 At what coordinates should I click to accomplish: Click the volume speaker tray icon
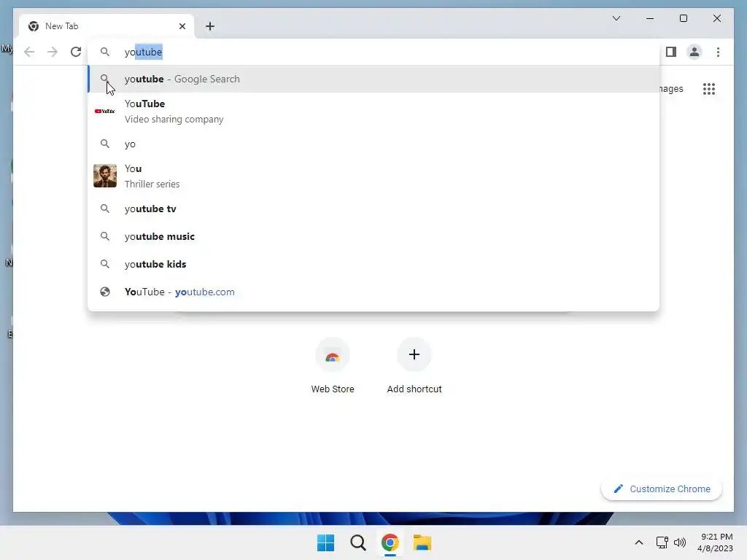point(680,542)
